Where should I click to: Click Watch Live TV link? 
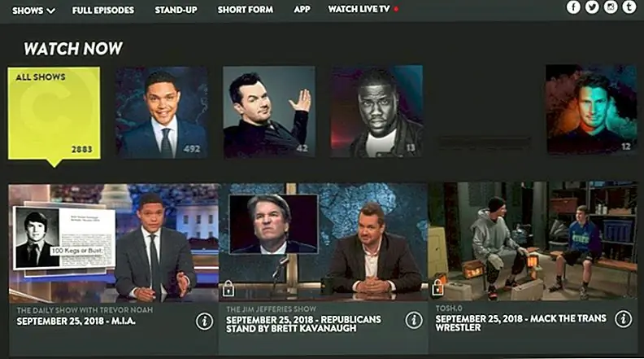[359, 9]
